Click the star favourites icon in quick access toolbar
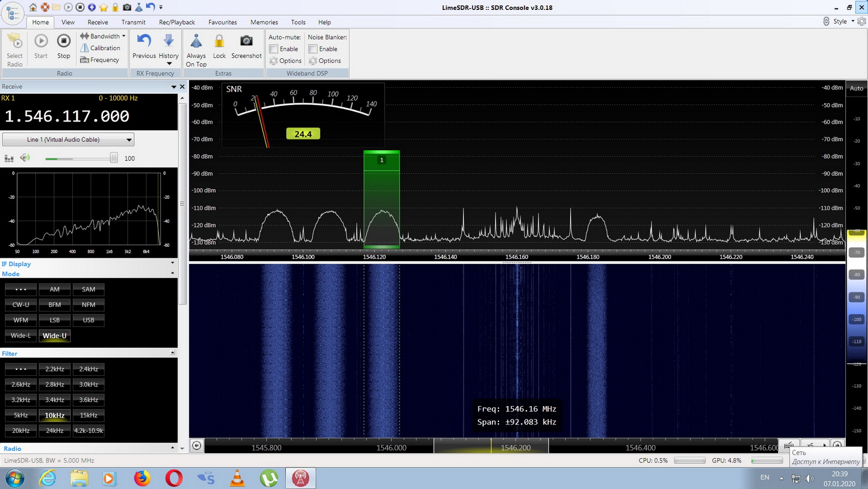This screenshot has width=868, height=489. (103, 7)
